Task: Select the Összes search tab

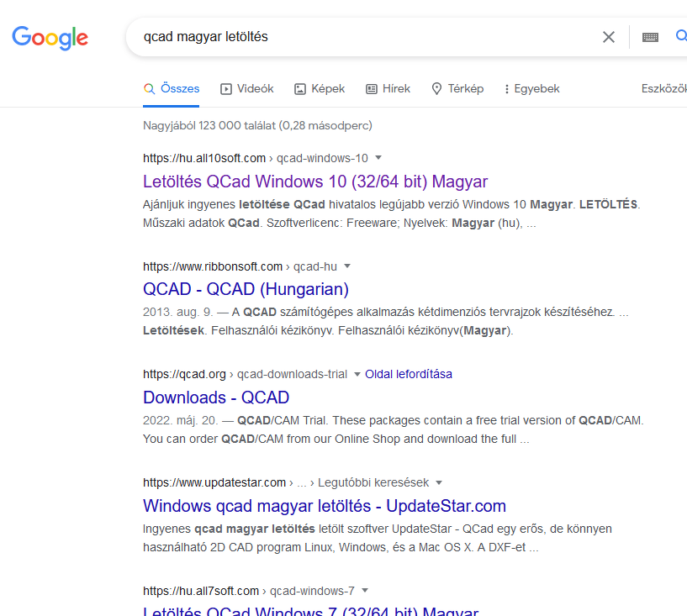Action: pos(172,89)
